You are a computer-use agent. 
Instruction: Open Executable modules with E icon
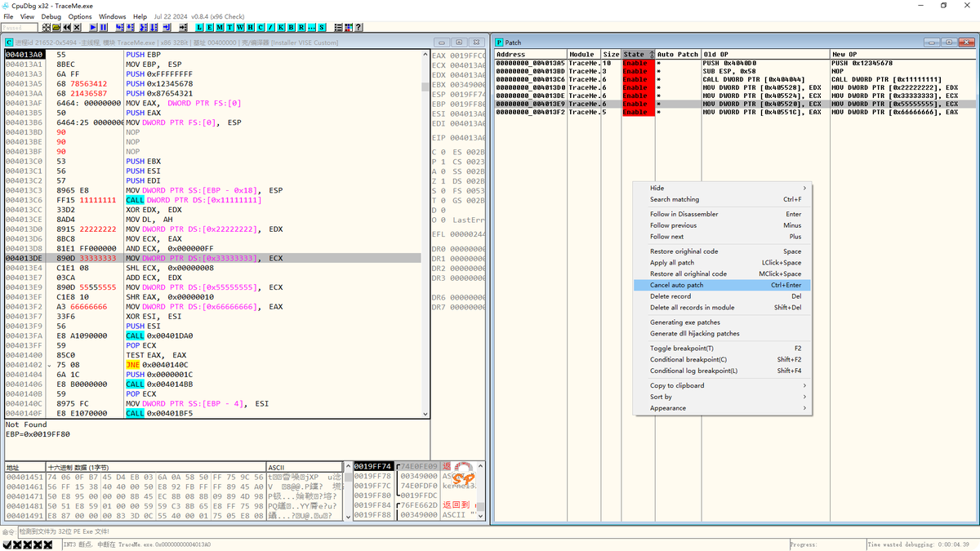click(x=210, y=27)
